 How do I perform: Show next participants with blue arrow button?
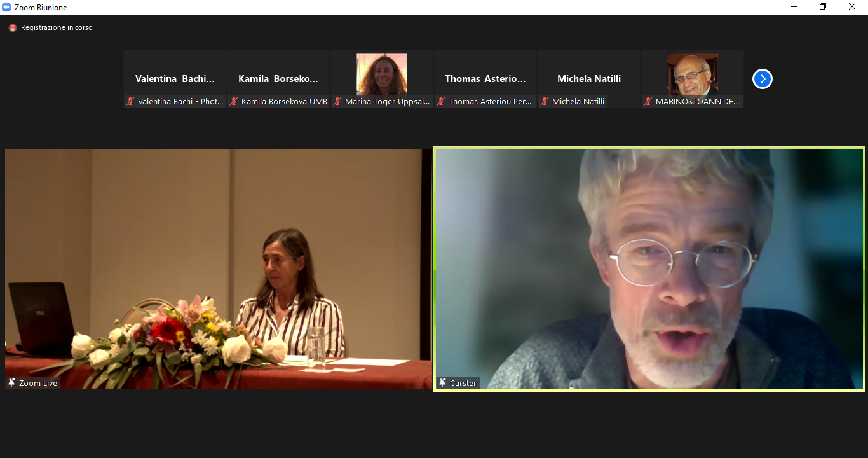[x=762, y=79]
